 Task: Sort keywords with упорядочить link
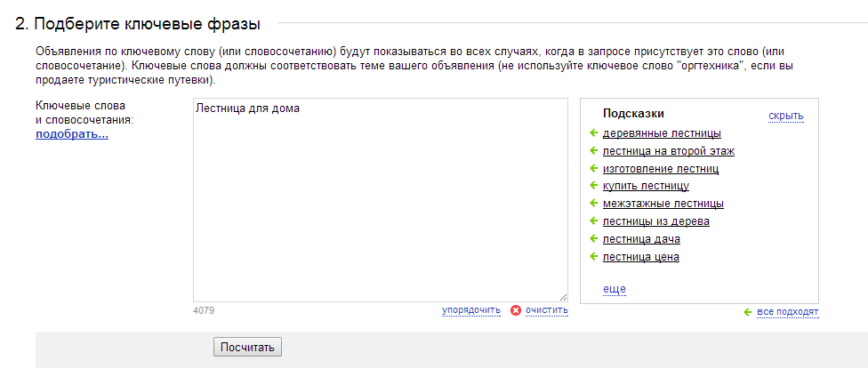click(x=471, y=310)
